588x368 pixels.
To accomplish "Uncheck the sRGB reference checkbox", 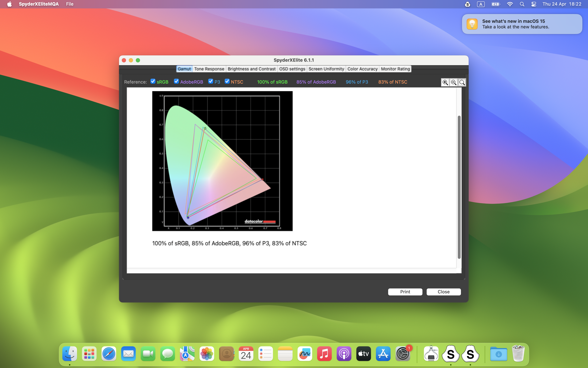I will [x=153, y=81].
